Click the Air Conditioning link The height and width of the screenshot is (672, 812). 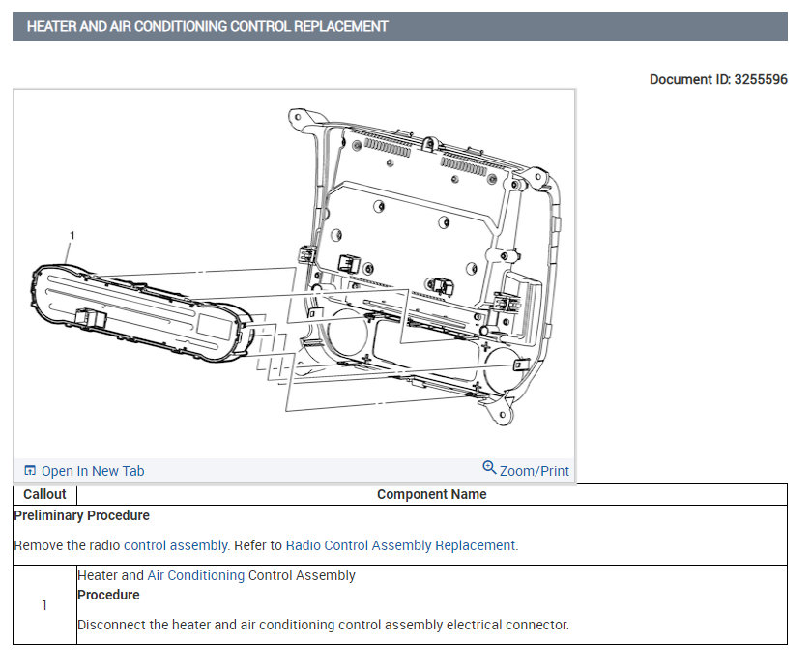(195, 575)
